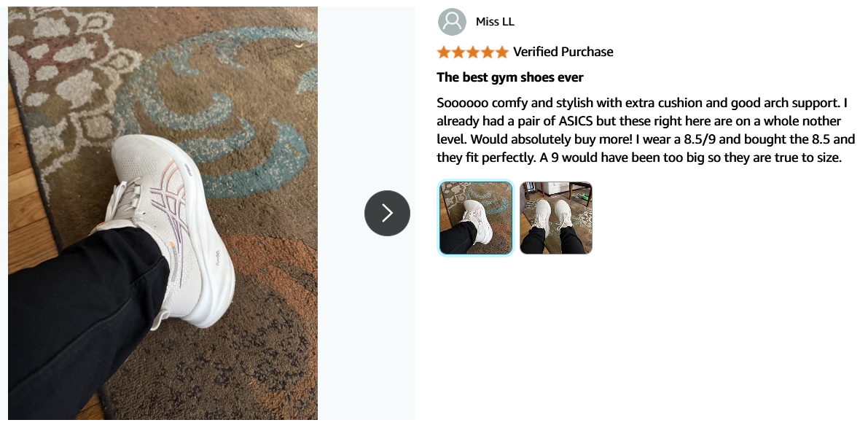The width and height of the screenshot is (868, 428).
Task: Click the Verified Purchase label
Action: tap(563, 52)
